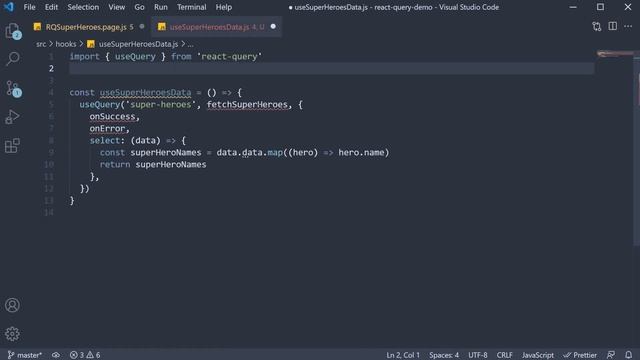The image size is (640, 360).
Task: Open the Accounts menu icon
Action: [12, 305]
